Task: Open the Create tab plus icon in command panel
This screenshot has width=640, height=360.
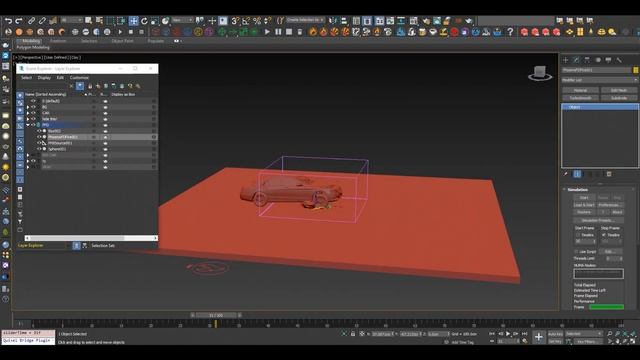Action: pos(566,60)
